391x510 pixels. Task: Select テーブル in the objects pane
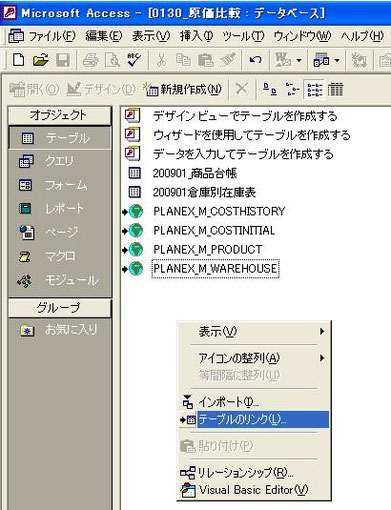tap(60, 138)
